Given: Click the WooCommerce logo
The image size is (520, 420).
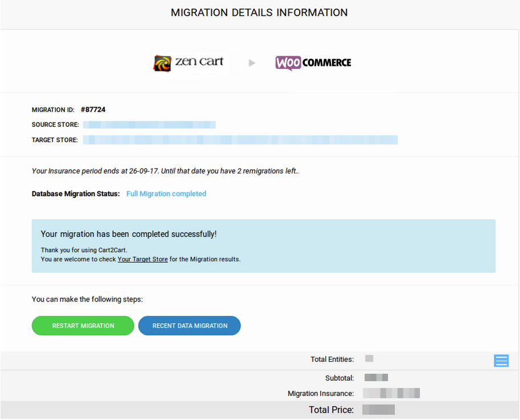Looking at the screenshot, I should (313, 63).
